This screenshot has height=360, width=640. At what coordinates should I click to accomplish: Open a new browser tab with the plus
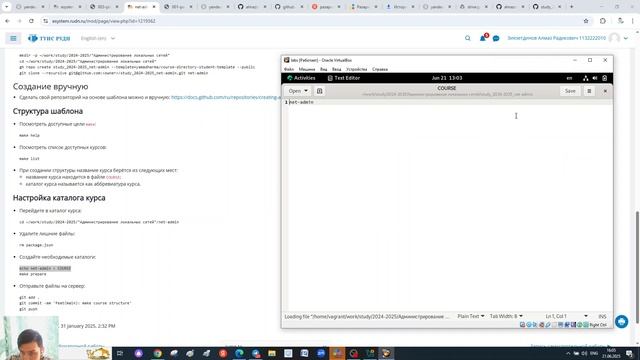(571, 7)
